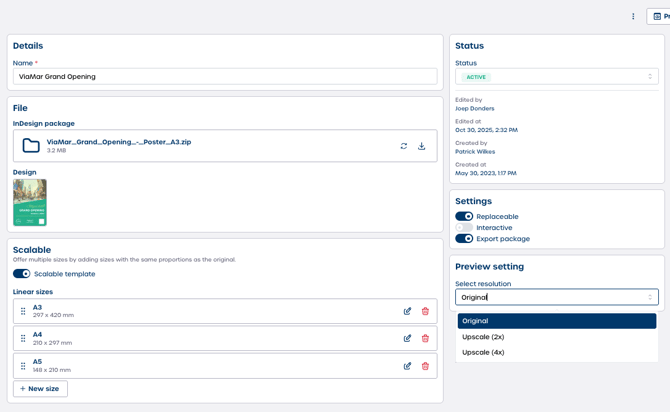Click the refresh InDesign package icon
Viewport: 670px width, 412px height.
point(404,146)
